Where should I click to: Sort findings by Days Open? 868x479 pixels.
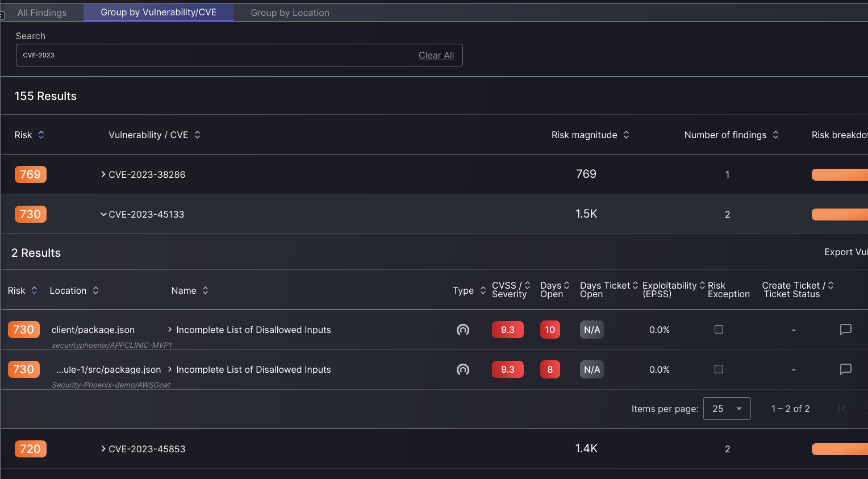(566, 285)
